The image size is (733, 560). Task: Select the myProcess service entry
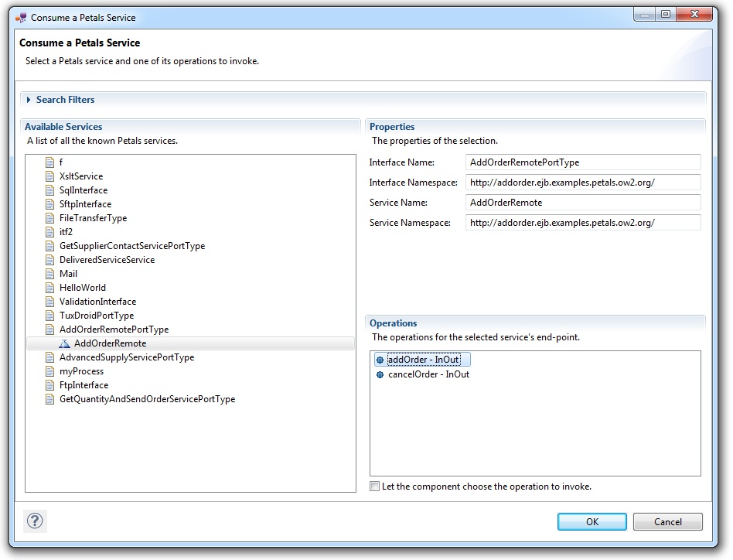click(81, 371)
